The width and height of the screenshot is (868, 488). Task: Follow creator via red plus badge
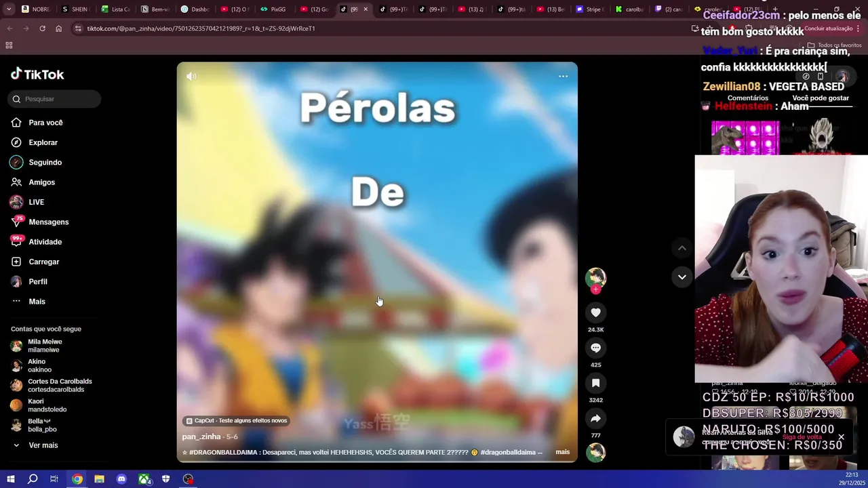[x=595, y=289]
